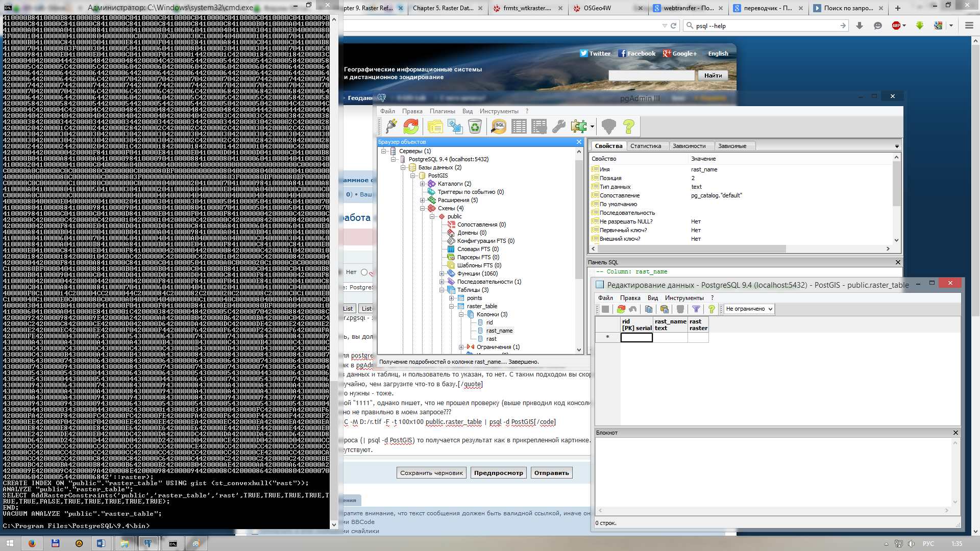The height and width of the screenshot is (551, 980).
Task: Select the rast_name column in tree
Action: 499,331
